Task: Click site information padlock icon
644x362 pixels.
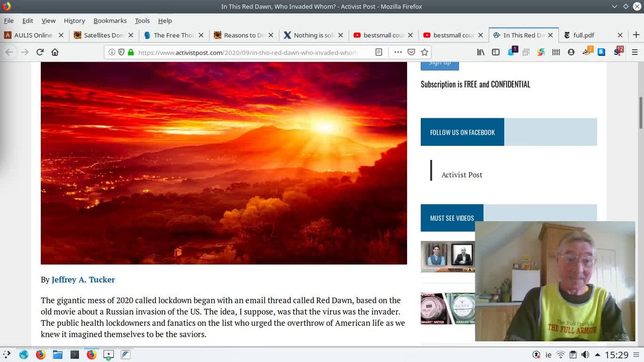Action: [131, 52]
